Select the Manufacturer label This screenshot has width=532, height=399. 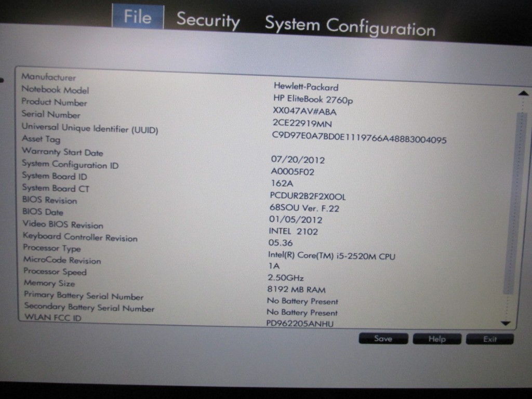(48, 77)
